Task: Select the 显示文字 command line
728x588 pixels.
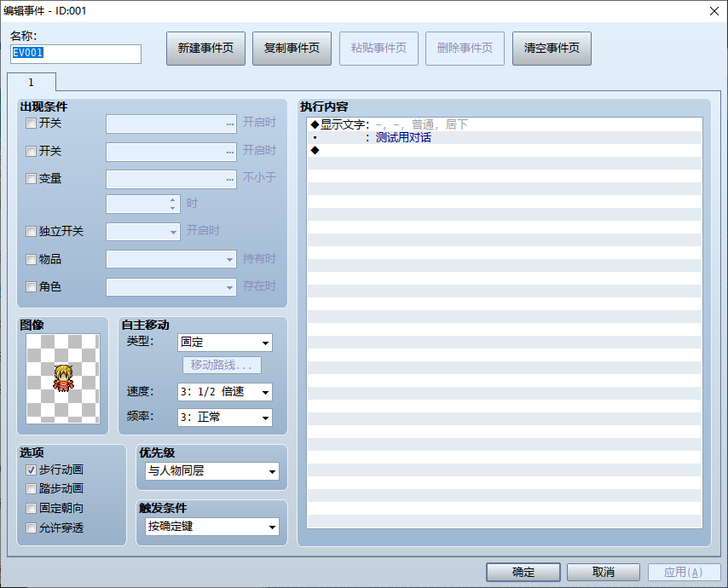Action: (x=504, y=124)
